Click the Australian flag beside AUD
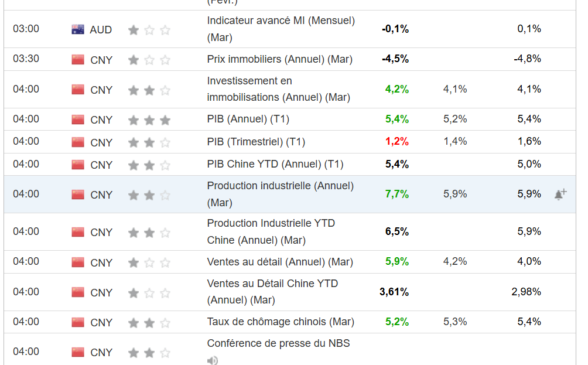The height and width of the screenshot is (365, 588). (78, 29)
